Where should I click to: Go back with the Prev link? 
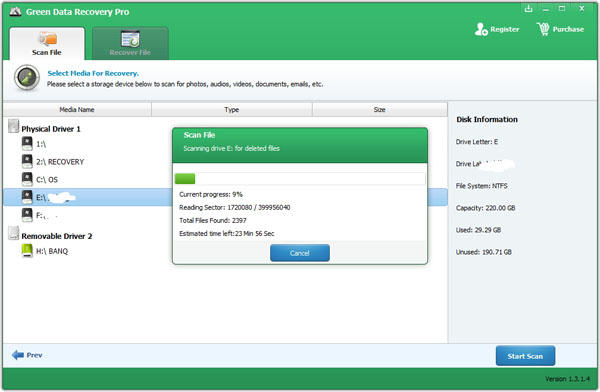point(34,355)
